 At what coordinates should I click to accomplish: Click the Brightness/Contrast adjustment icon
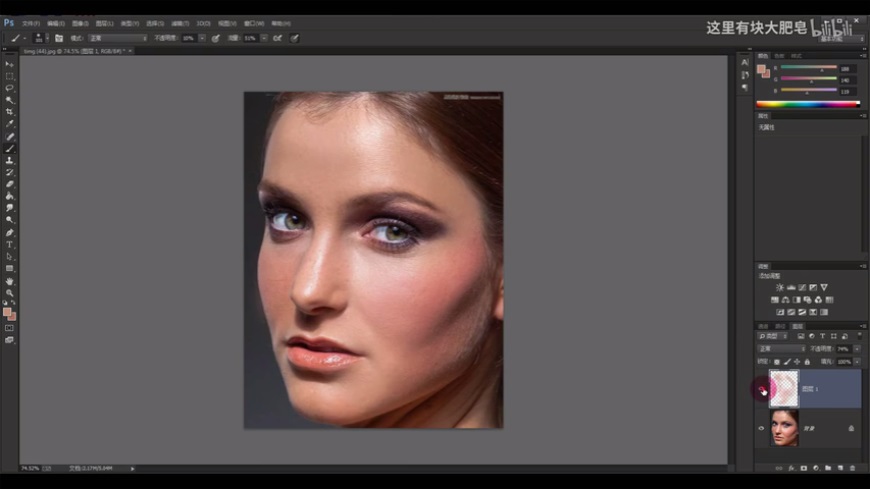780,288
